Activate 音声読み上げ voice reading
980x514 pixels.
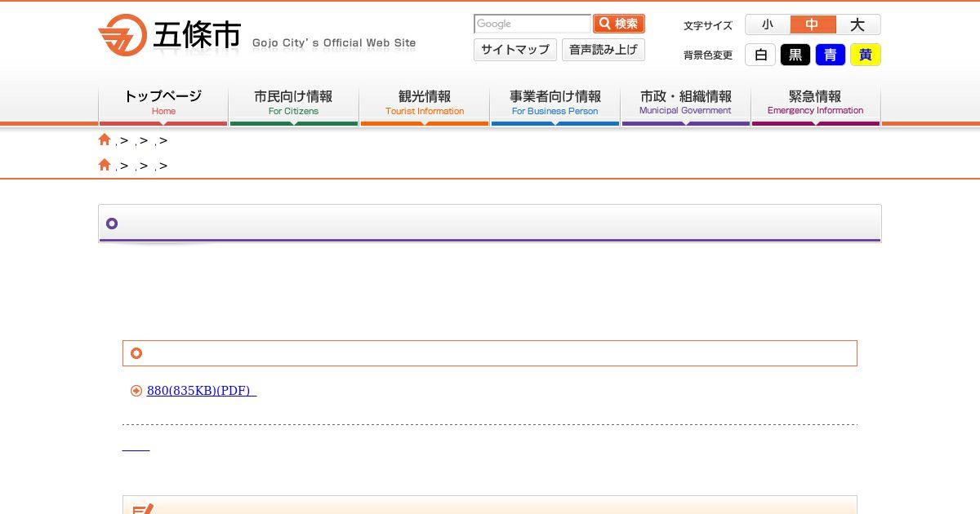[604, 50]
